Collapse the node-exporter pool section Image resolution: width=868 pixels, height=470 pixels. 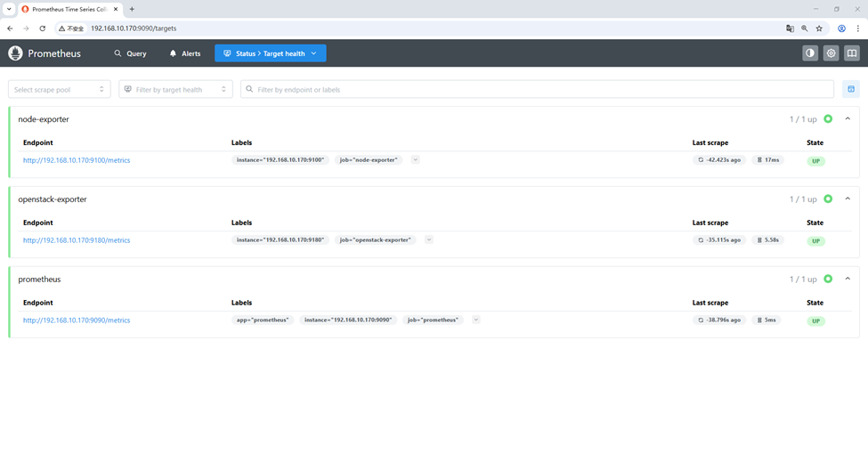(848, 118)
